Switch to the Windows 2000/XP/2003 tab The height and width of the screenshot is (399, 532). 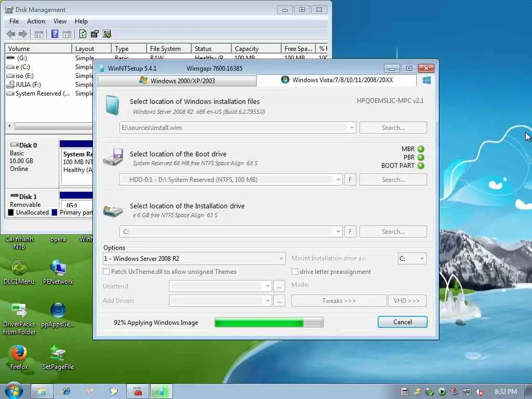click(x=177, y=81)
